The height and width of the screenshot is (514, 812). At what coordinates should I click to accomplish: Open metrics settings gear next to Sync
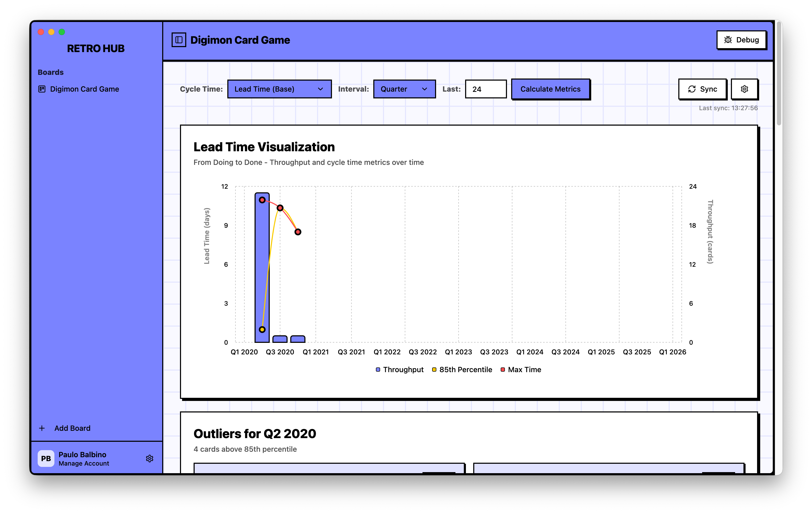click(744, 89)
